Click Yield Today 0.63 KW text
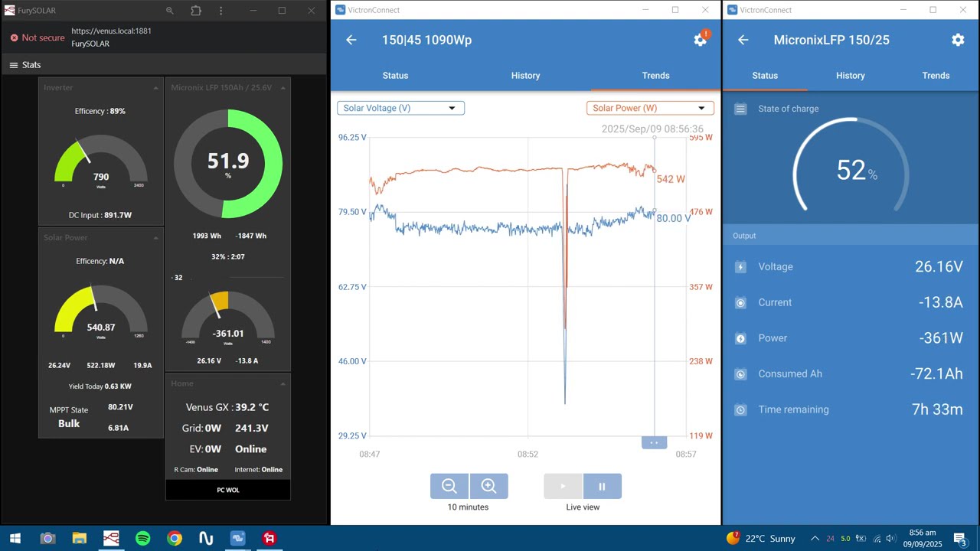The width and height of the screenshot is (980, 551). [100, 386]
